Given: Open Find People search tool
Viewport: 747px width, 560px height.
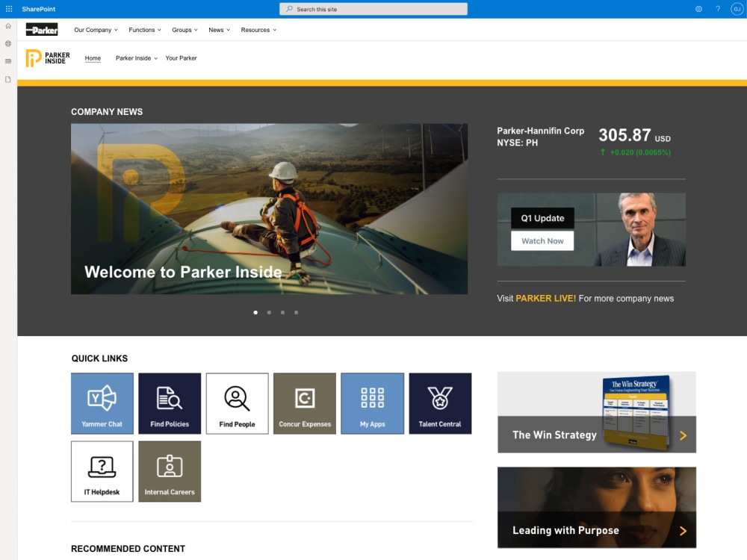Looking at the screenshot, I should click(237, 403).
